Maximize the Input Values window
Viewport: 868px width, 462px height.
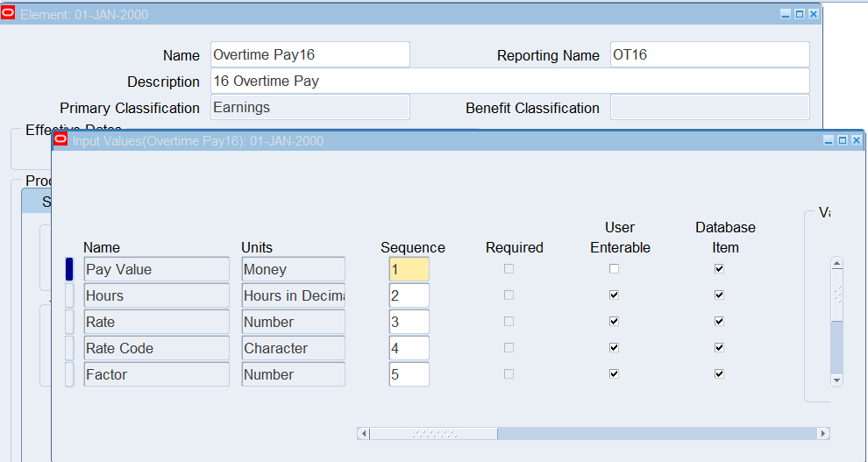[x=843, y=140]
